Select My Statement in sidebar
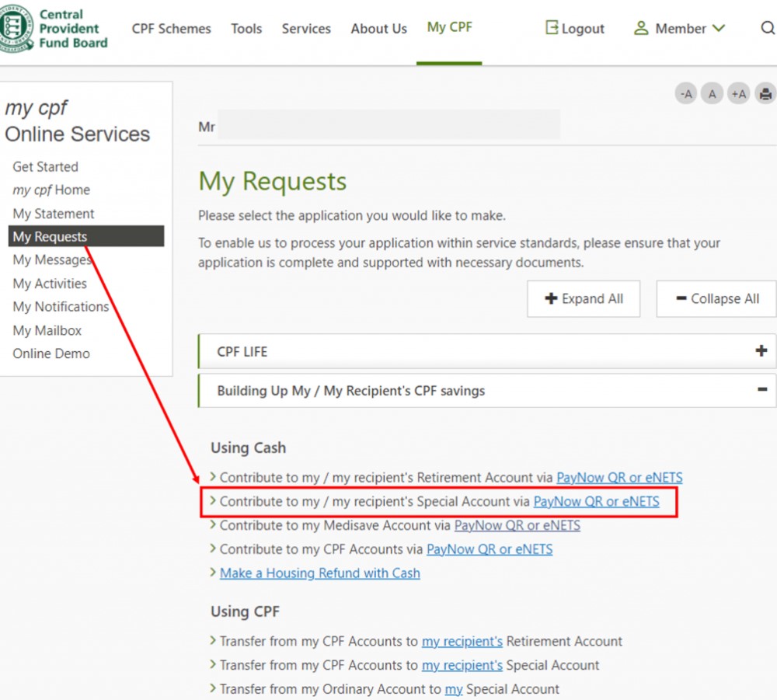777x700 pixels. (54, 214)
